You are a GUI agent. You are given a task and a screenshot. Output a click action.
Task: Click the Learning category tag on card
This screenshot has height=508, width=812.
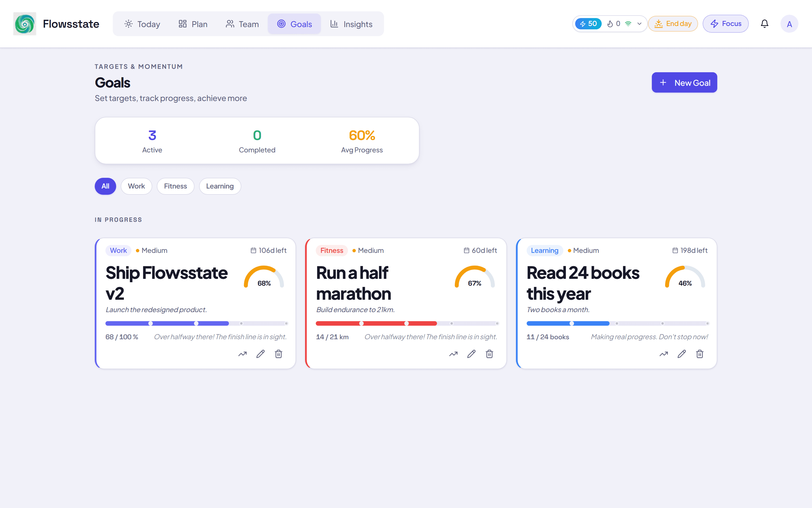click(x=545, y=251)
